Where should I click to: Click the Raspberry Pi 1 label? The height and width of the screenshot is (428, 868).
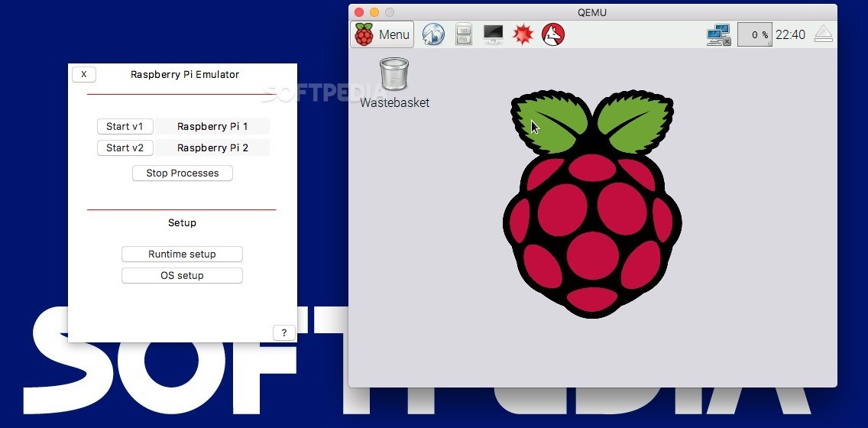(212, 126)
